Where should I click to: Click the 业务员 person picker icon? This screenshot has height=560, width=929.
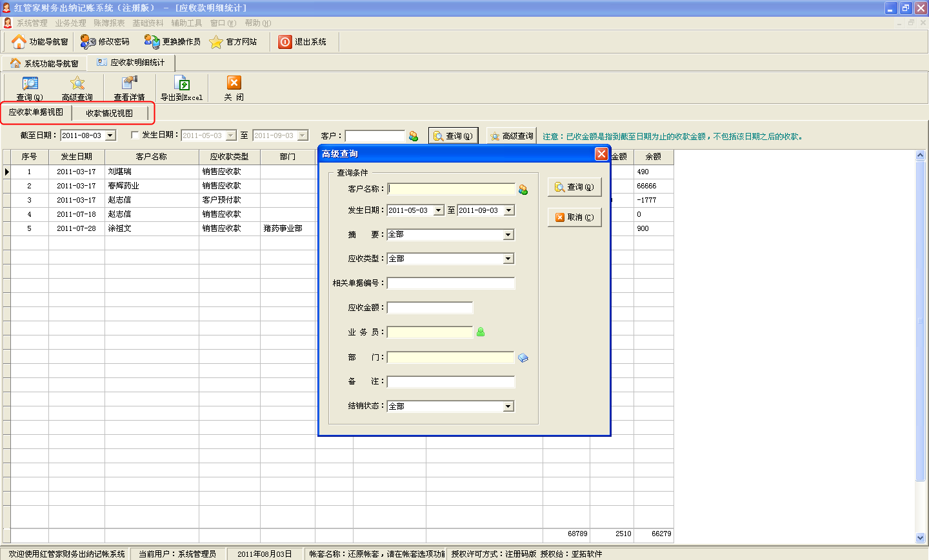click(x=481, y=332)
